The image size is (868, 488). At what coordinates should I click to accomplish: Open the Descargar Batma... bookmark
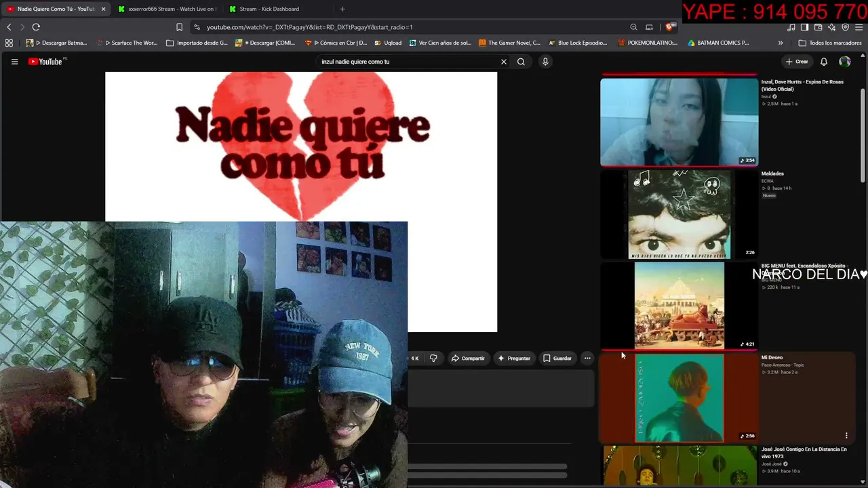click(56, 43)
